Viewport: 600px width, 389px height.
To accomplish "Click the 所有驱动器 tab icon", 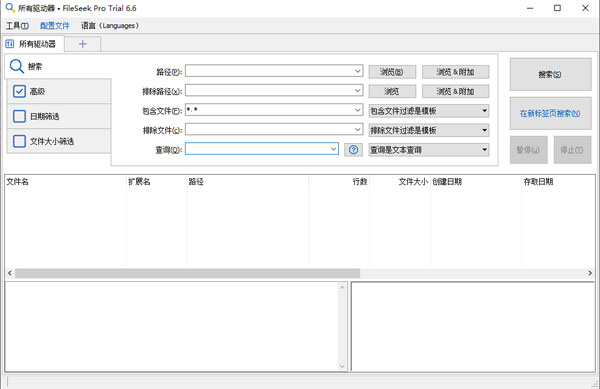I will pos(10,44).
